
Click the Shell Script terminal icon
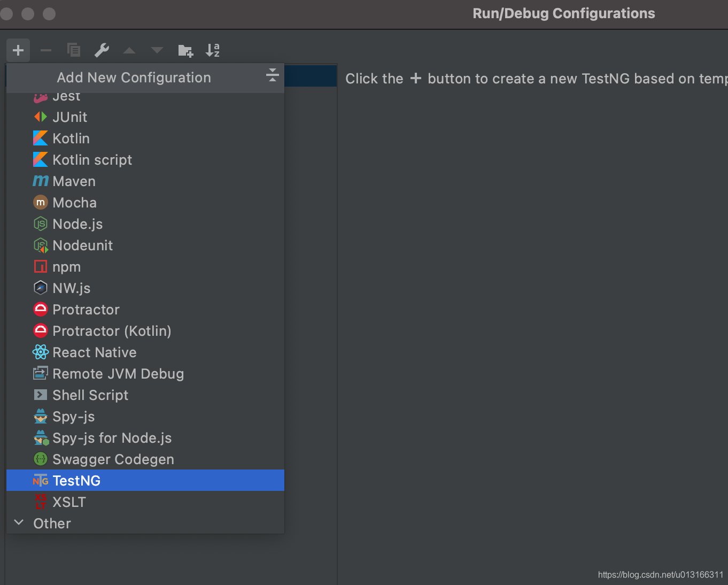(41, 395)
